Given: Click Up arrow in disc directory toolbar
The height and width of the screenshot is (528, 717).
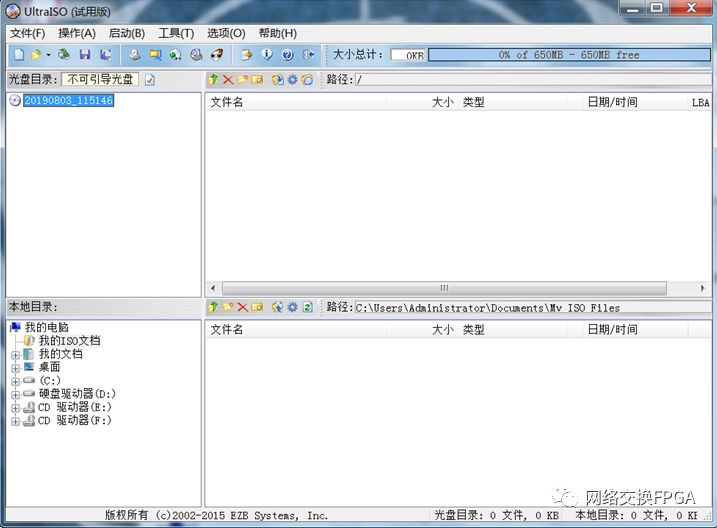Looking at the screenshot, I should tap(213, 80).
